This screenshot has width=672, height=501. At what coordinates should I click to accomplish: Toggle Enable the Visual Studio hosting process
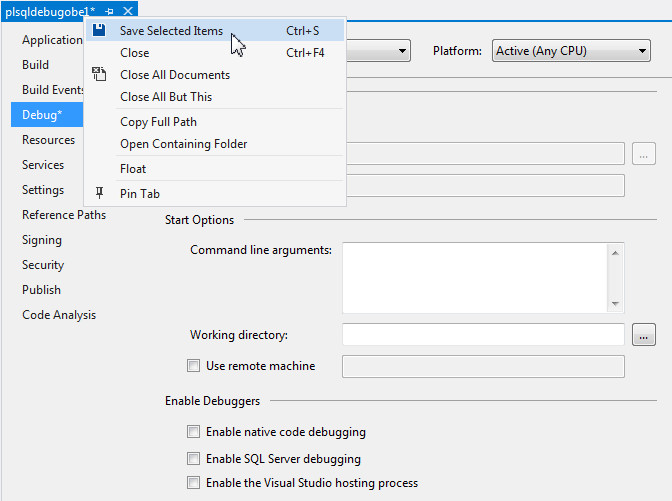(x=193, y=483)
